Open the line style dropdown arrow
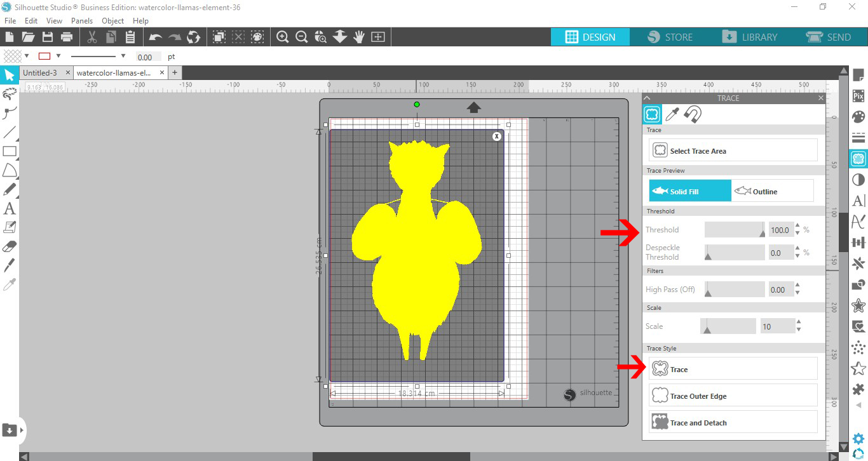The image size is (868, 461). click(x=123, y=56)
